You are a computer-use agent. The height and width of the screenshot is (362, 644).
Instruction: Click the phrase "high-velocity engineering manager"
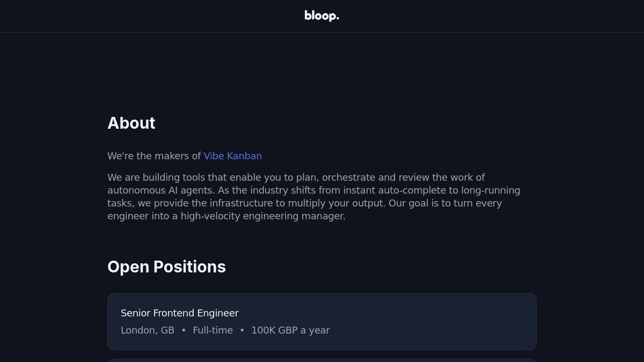[262, 216]
